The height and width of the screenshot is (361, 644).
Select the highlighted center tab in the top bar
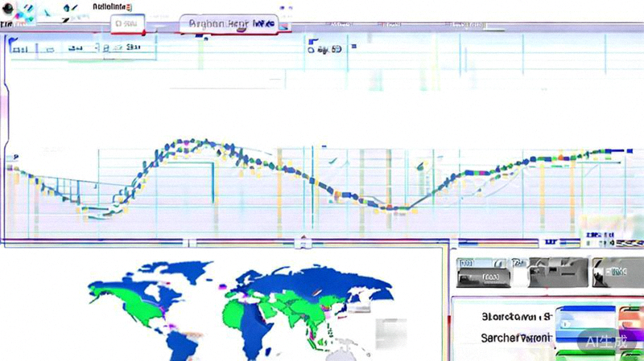coord(231,24)
